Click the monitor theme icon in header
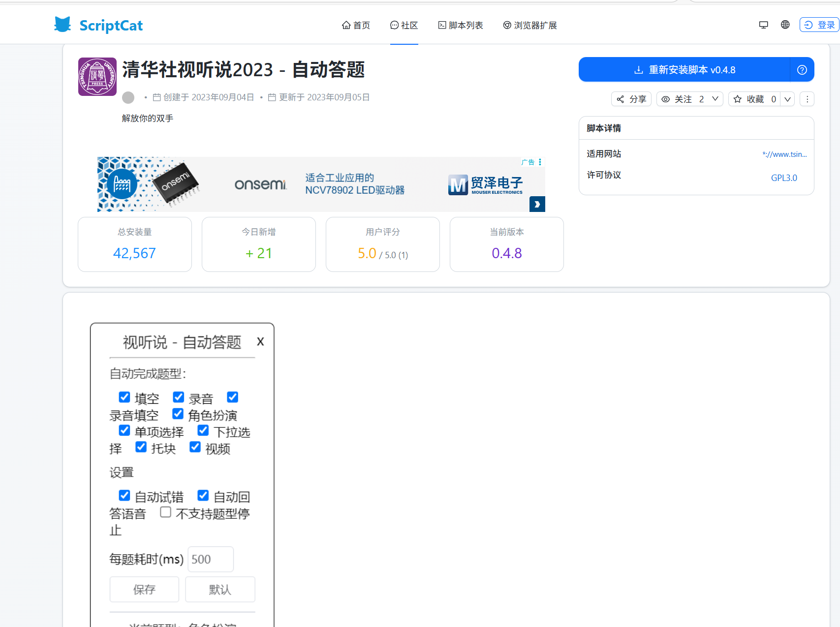840x627 pixels. click(763, 25)
